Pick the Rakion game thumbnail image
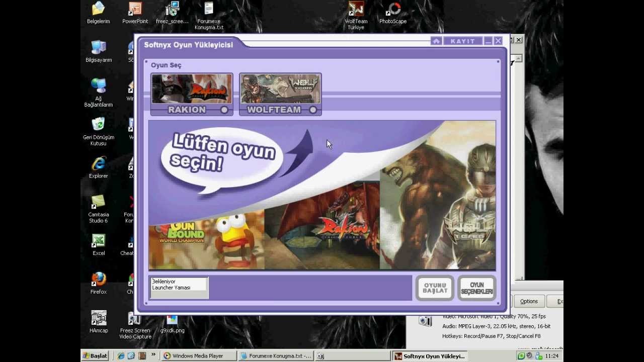The width and height of the screenshot is (644, 362). click(192, 89)
